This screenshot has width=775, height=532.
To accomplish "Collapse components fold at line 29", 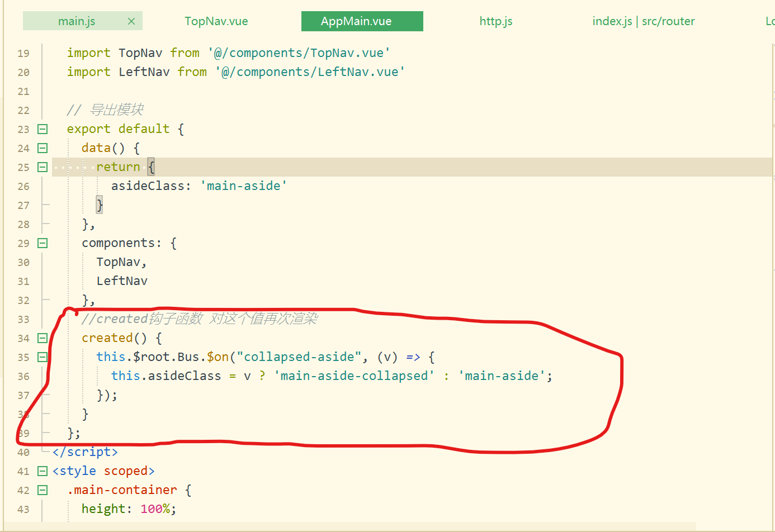I will pyautogui.click(x=42, y=243).
